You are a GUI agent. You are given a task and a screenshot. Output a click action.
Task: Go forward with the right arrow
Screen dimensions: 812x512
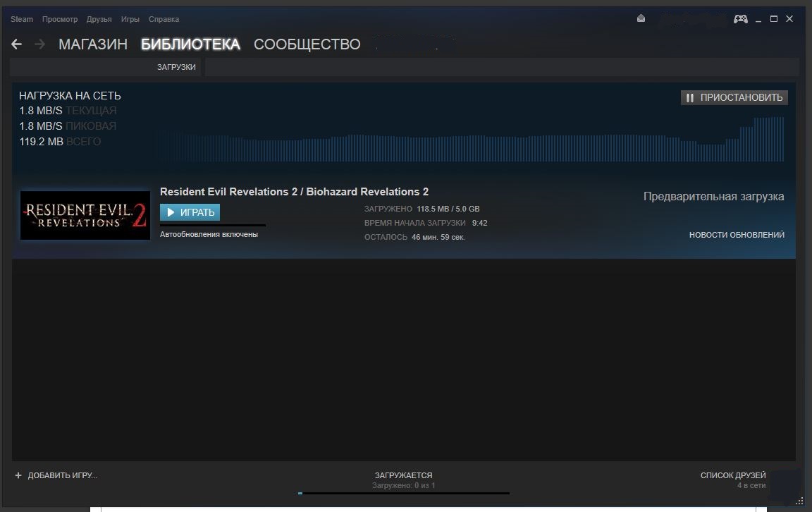coord(39,44)
